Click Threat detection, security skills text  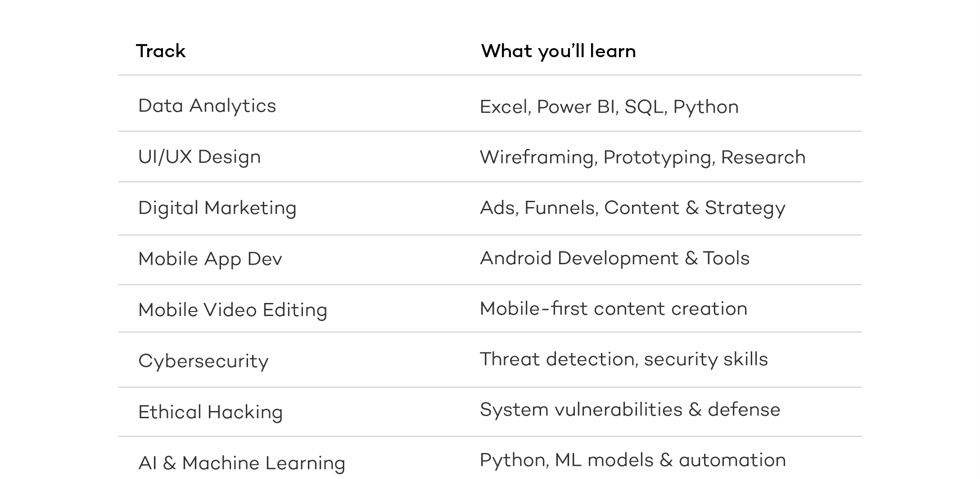623,360
